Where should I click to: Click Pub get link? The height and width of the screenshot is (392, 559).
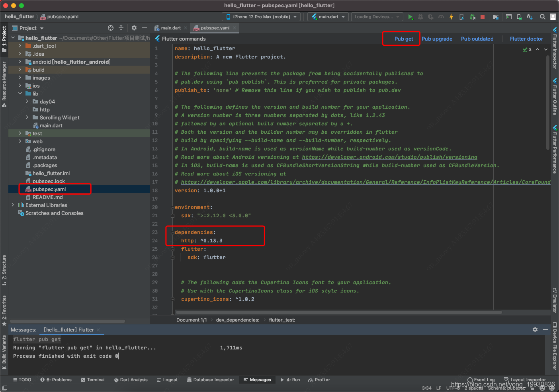coord(404,39)
